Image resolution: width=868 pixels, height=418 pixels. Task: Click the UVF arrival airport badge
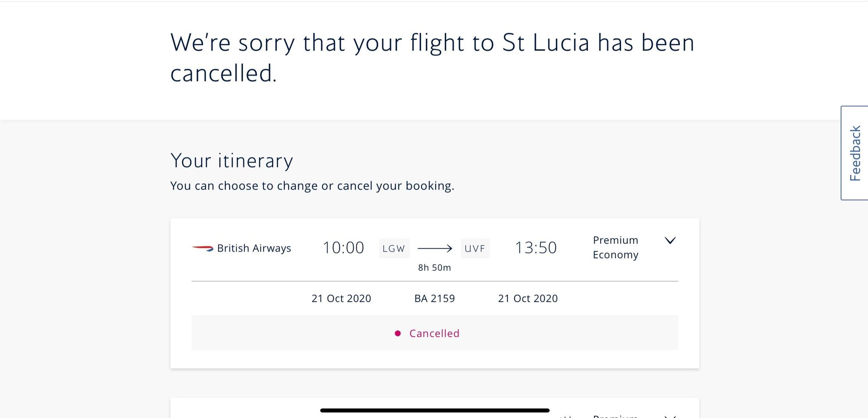point(475,249)
